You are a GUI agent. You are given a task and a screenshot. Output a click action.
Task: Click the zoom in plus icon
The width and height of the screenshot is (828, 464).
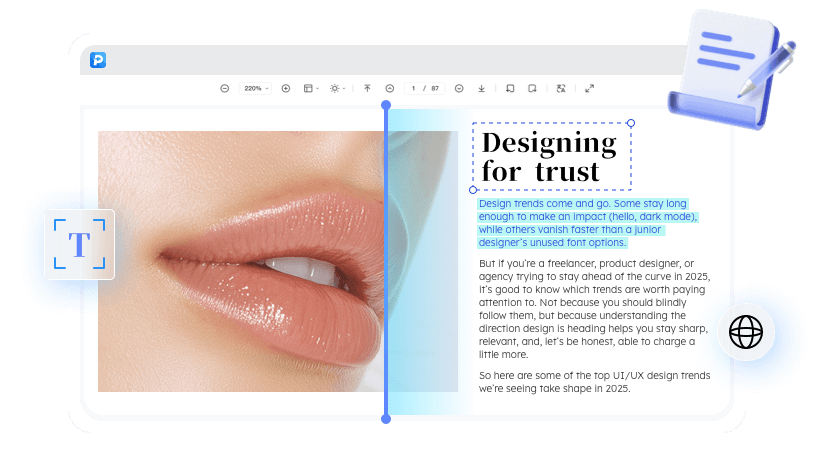286,88
